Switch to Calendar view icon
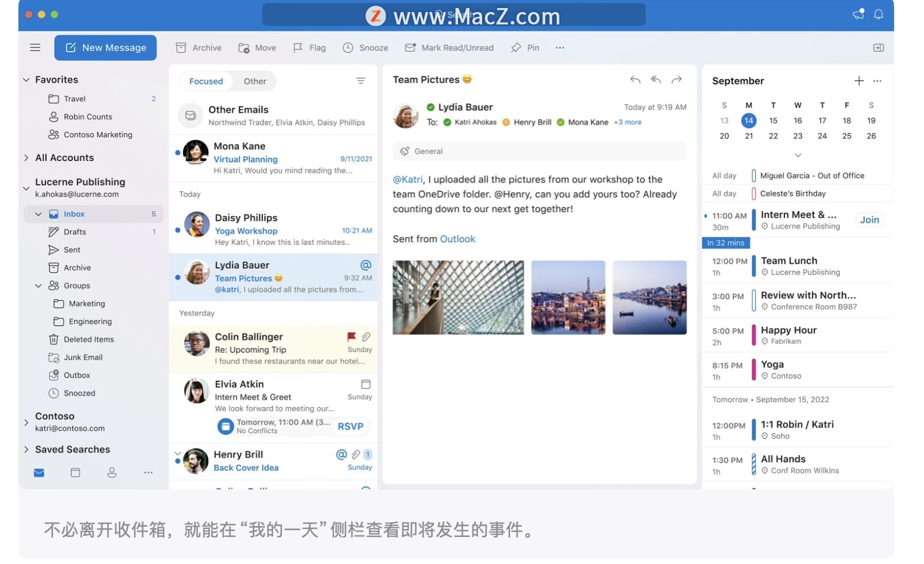This screenshot has width=924, height=564. click(x=75, y=473)
